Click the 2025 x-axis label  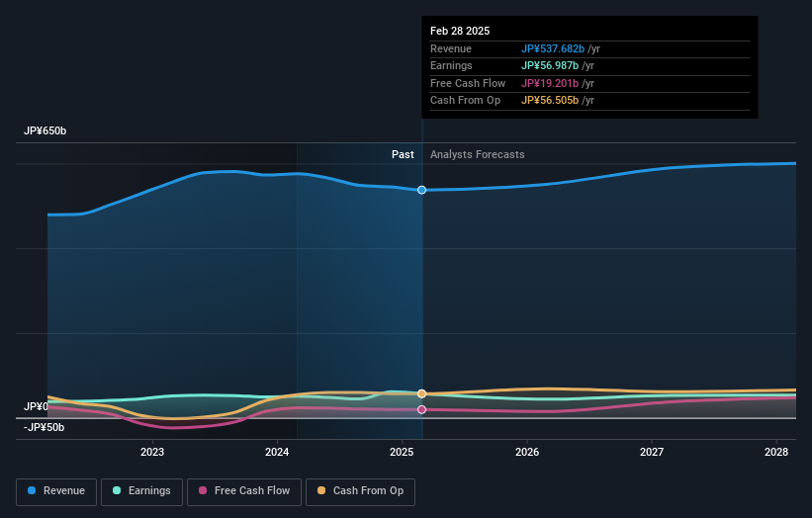point(402,452)
